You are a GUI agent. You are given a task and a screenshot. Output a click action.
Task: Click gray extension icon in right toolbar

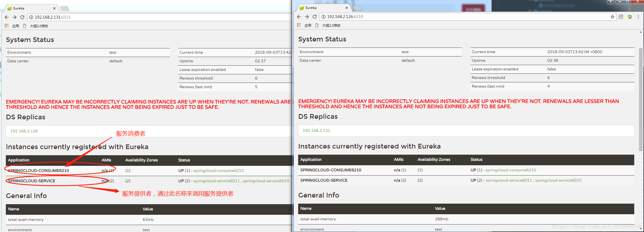pyautogui.click(x=621, y=17)
